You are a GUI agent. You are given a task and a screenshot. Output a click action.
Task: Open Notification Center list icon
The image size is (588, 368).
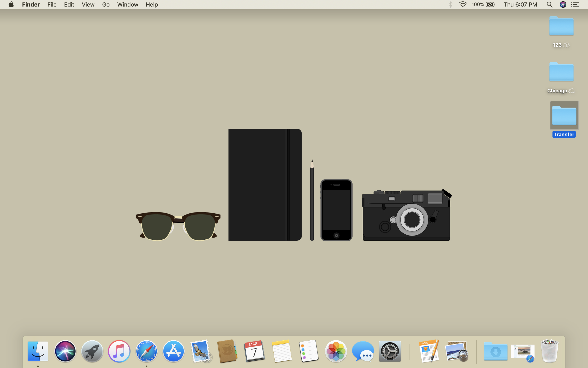tap(575, 5)
